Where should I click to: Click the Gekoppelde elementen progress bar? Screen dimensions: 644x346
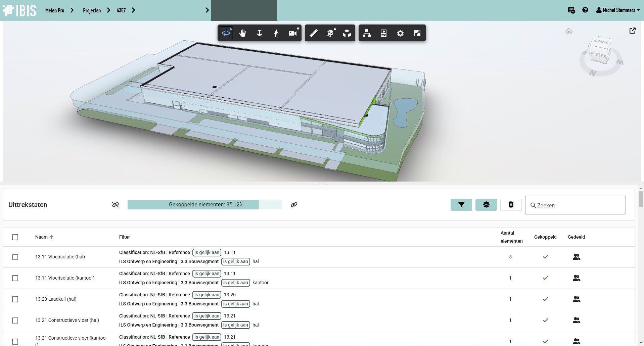(x=204, y=205)
